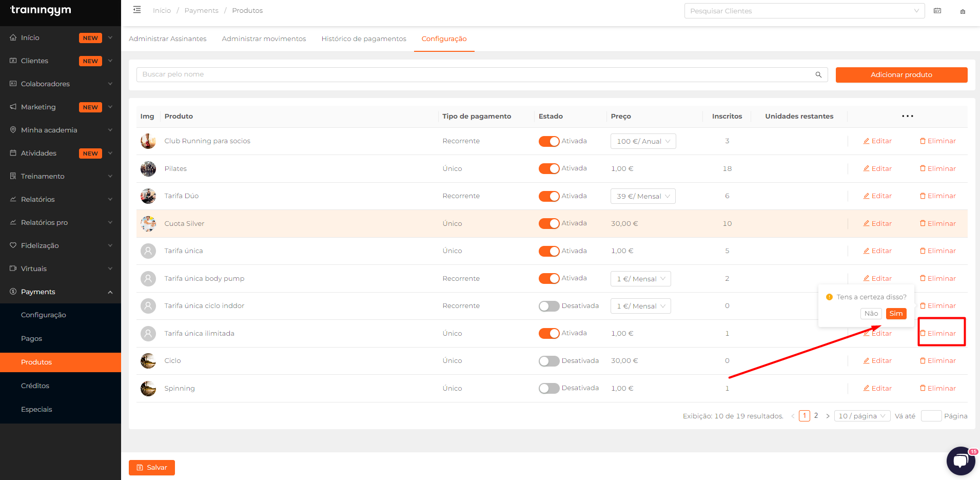Image resolution: width=980 pixels, height=480 pixels.
Task: Cancel deletion with Não button
Action: click(x=871, y=314)
